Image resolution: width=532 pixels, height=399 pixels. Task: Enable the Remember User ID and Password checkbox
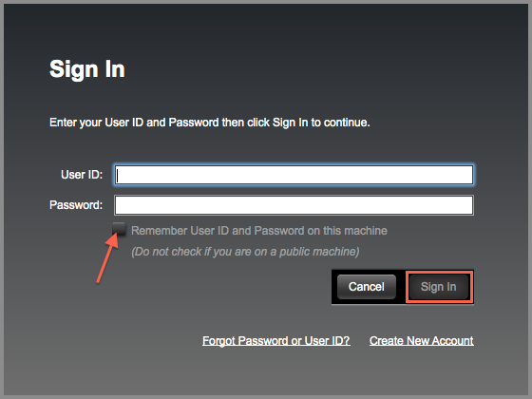[119, 229]
